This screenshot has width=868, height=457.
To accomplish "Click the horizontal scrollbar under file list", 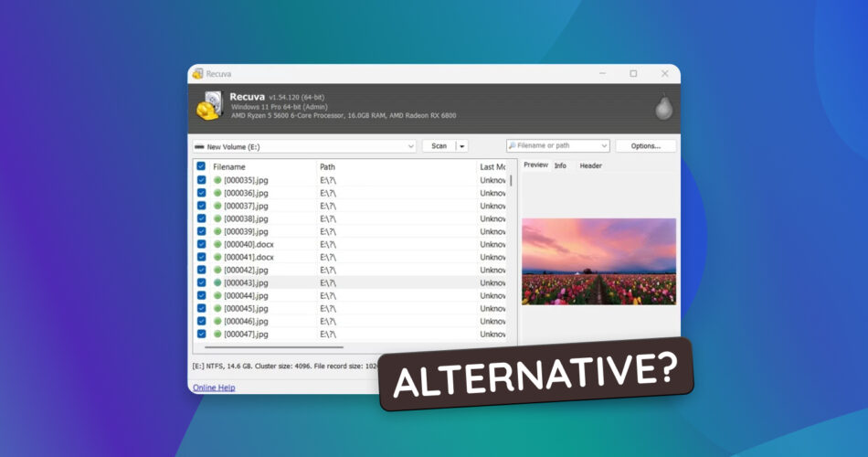I will [x=274, y=347].
